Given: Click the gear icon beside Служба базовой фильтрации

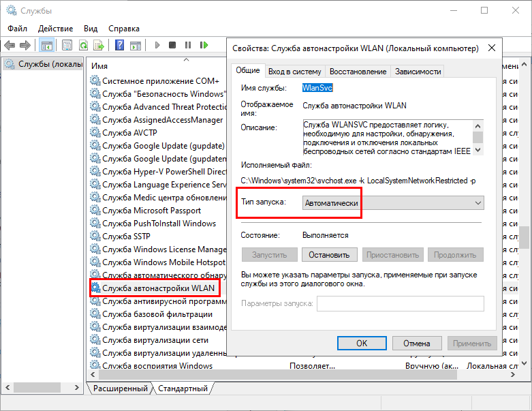Looking at the screenshot, I should click(95, 314).
